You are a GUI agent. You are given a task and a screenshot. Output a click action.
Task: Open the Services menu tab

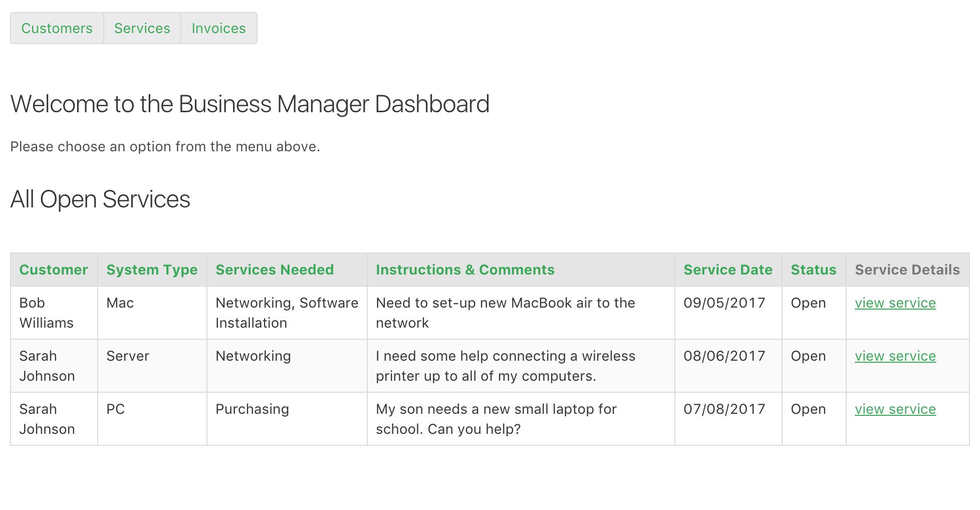click(142, 28)
